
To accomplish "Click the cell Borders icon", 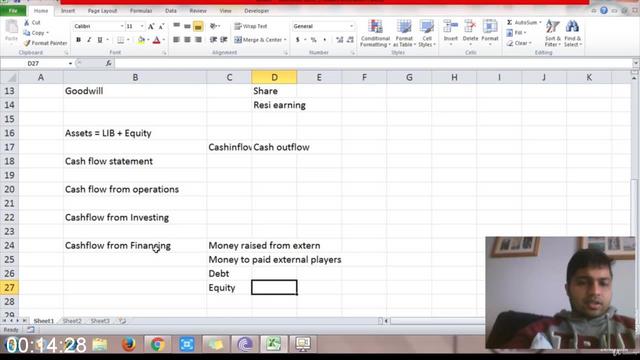I will tap(120, 40).
